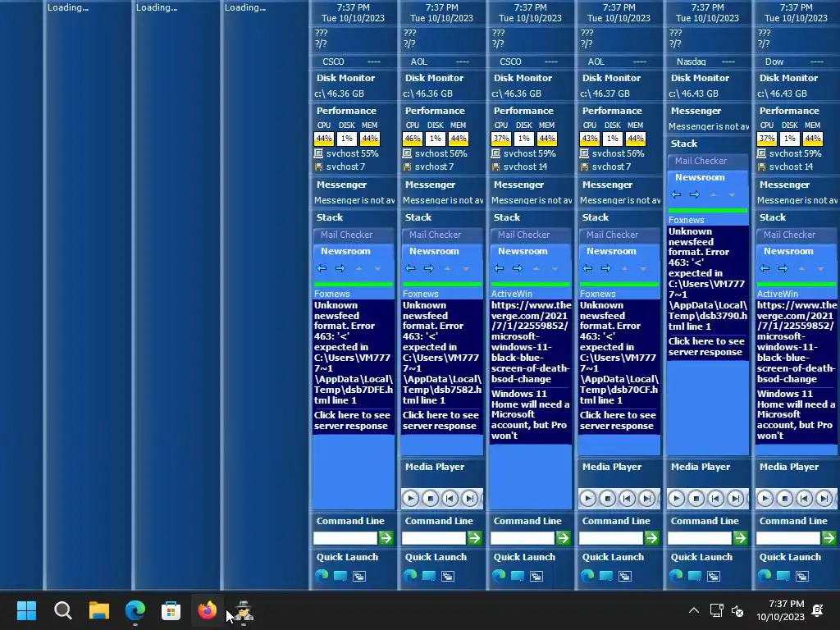Click the Show Desktop Quick Launch icon in the CPU 46% sidebar
The height and width of the screenshot is (630, 840).
click(428, 576)
